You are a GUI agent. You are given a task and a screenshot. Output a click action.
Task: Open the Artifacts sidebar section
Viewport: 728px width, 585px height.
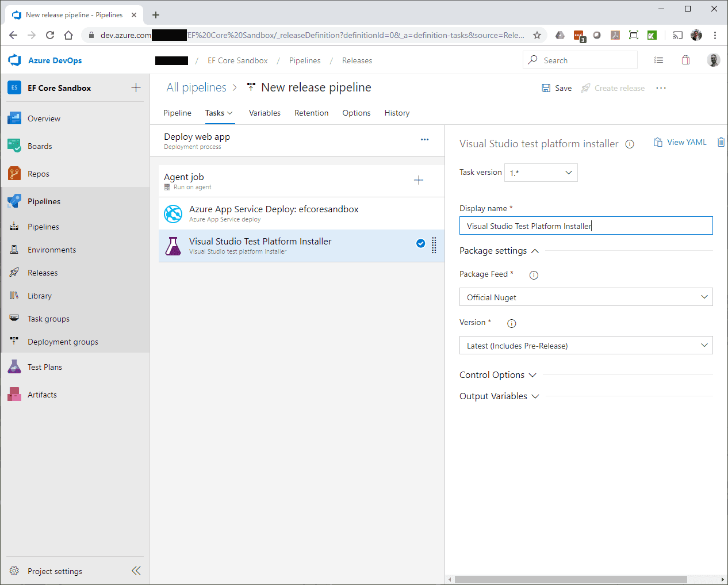[42, 395]
